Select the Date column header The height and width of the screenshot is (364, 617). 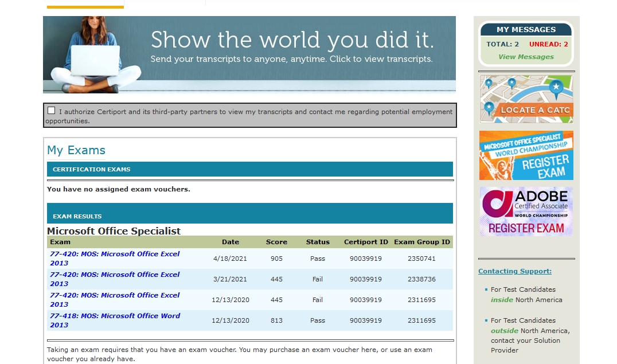coord(231,242)
